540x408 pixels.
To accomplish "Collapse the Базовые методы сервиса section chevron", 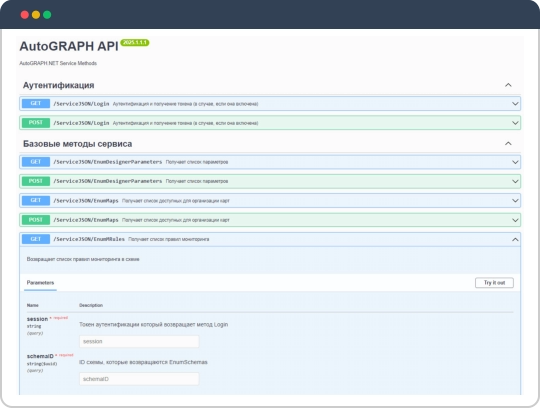I will click(x=508, y=144).
